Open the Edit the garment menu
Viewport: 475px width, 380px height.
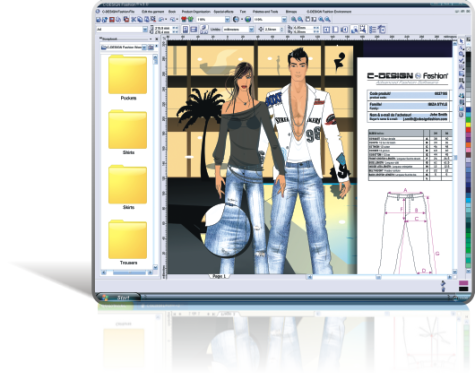coord(153,11)
